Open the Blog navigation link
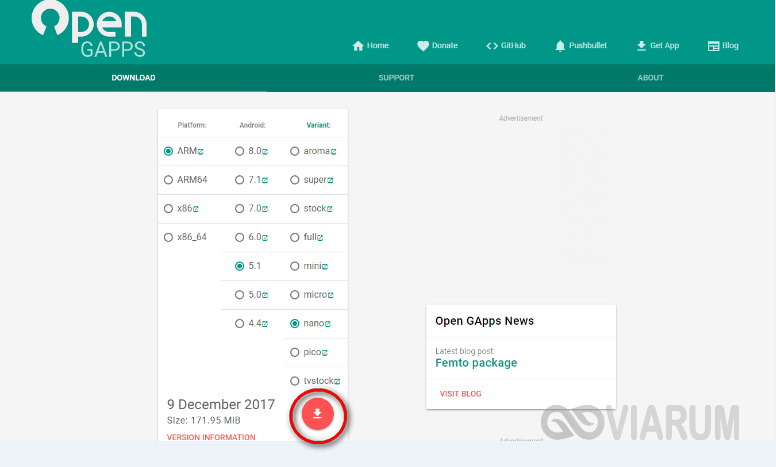The width and height of the screenshot is (776, 467). [723, 46]
